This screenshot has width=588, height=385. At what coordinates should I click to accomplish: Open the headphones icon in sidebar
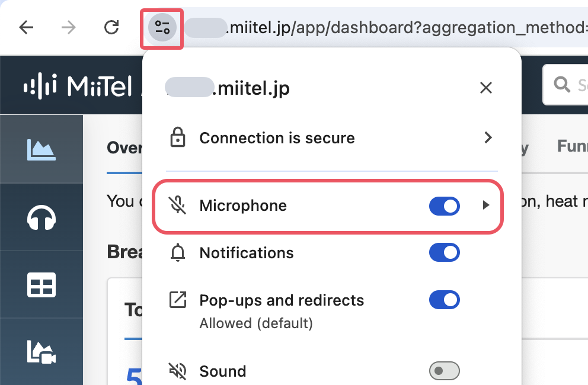tap(41, 217)
